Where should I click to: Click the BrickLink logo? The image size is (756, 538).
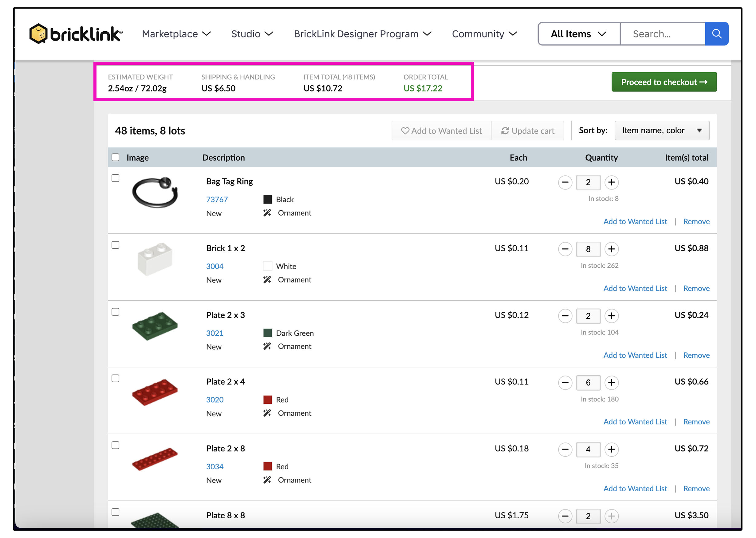pos(76,34)
